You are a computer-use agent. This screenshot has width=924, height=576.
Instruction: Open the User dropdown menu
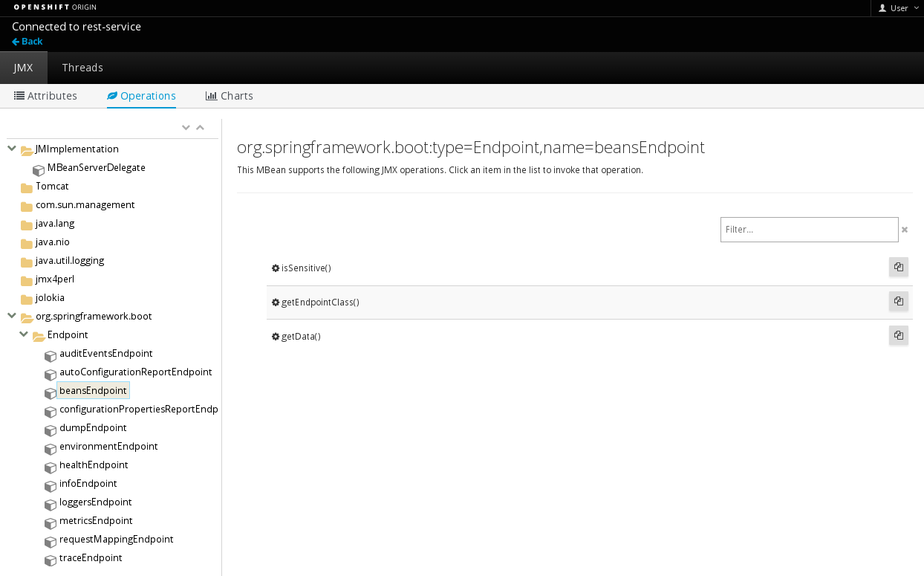coord(898,8)
